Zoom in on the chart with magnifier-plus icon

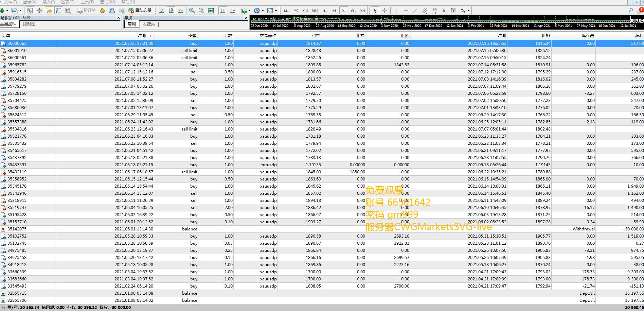pos(192,11)
